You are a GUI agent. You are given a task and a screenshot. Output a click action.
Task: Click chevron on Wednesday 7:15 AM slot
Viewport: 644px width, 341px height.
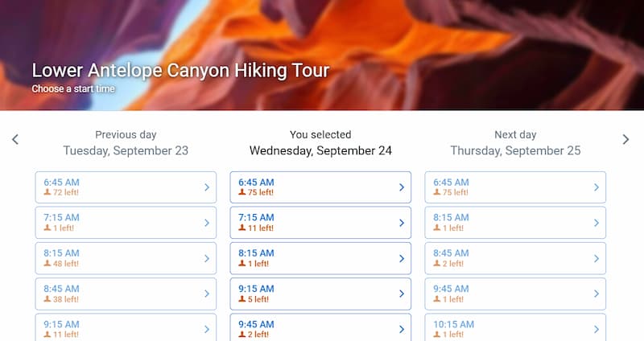(x=402, y=223)
